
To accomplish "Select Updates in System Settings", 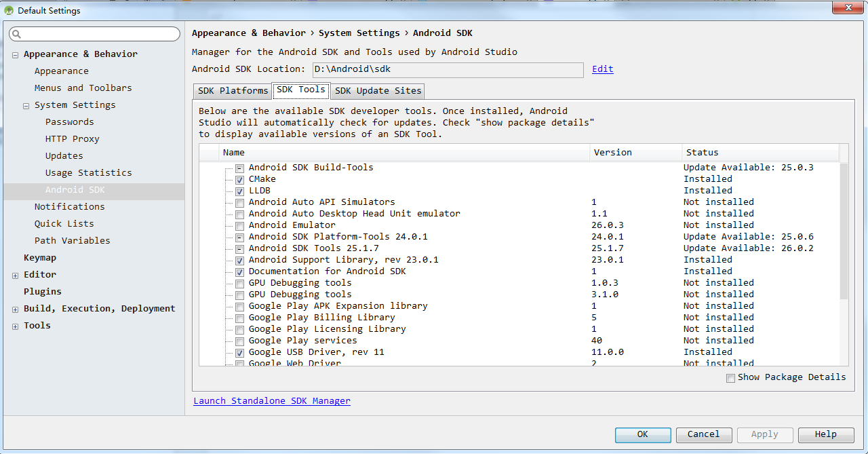I will pos(64,156).
